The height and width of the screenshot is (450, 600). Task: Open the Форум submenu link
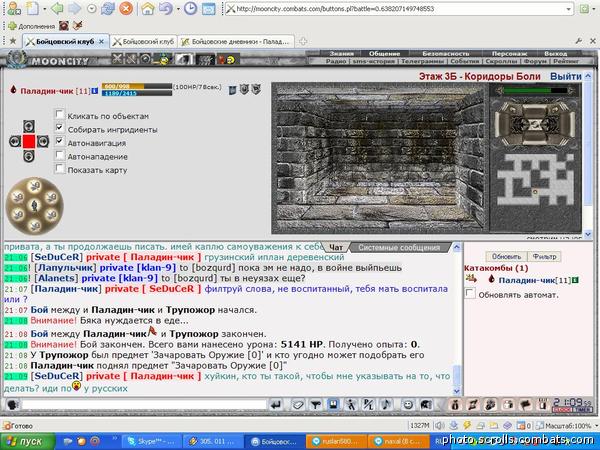(535, 61)
